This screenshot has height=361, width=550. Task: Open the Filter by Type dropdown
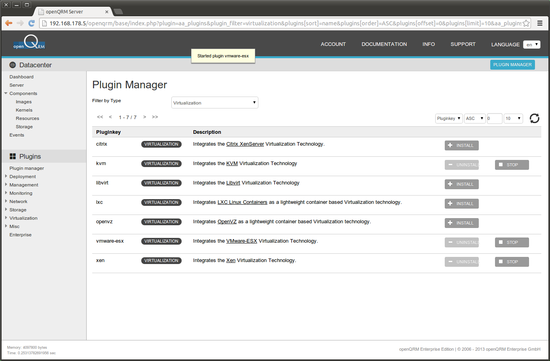coord(215,102)
